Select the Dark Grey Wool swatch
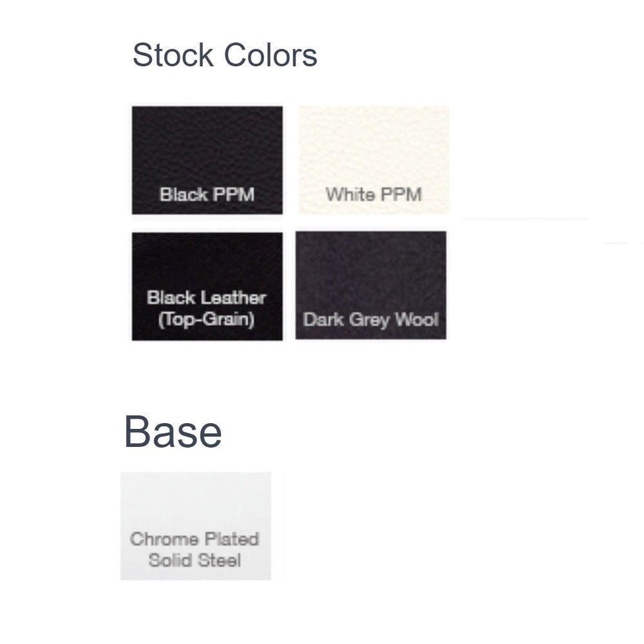The width and height of the screenshot is (644, 644). pos(370,285)
